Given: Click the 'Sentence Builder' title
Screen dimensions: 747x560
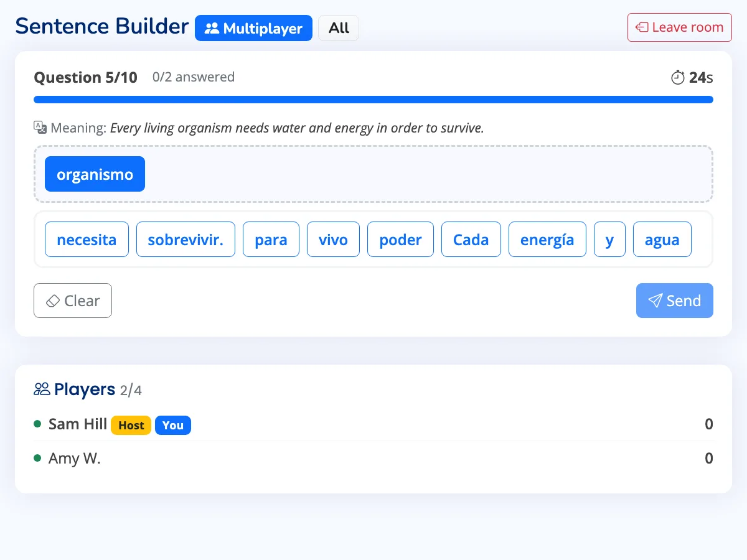Looking at the screenshot, I should (x=102, y=26).
